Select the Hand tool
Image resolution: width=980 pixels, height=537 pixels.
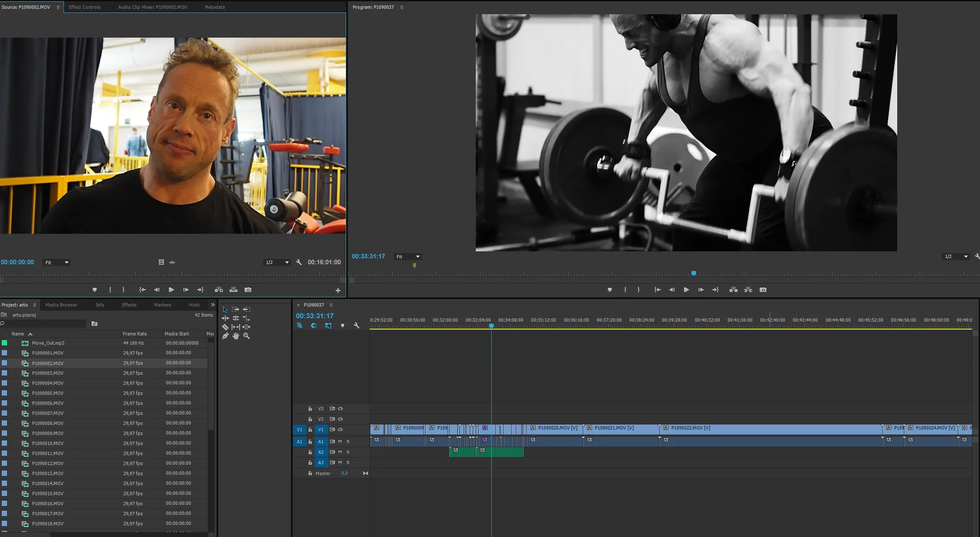pyautogui.click(x=236, y=336)
